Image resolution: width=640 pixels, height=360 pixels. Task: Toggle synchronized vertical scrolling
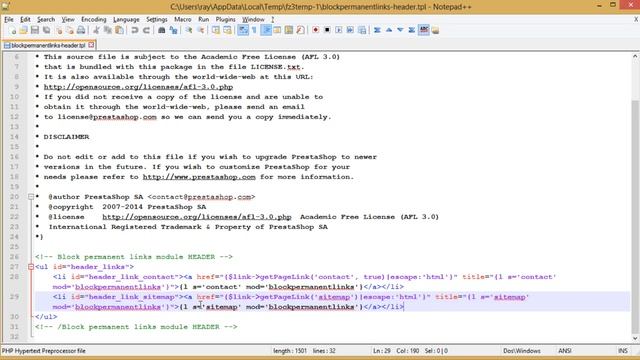216,30
